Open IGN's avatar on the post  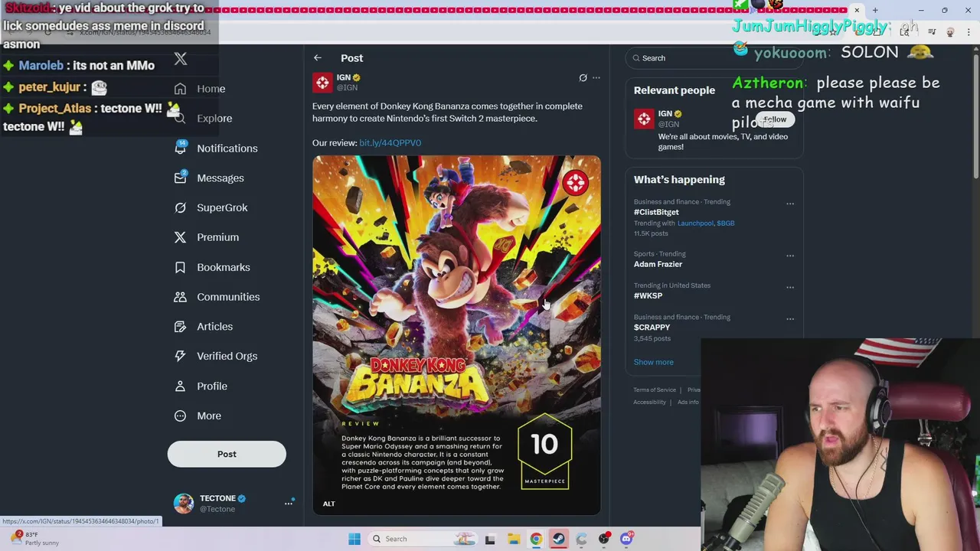click(x=322, y=82)
